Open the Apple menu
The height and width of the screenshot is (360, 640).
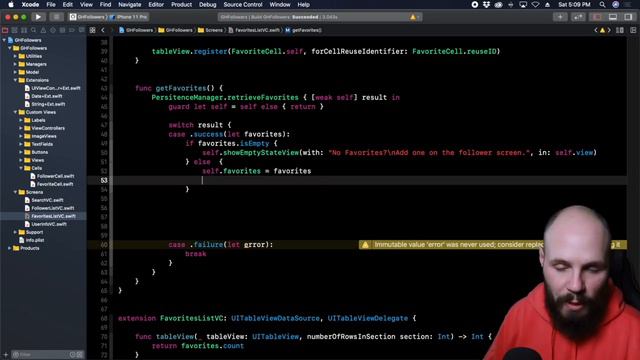11,4
